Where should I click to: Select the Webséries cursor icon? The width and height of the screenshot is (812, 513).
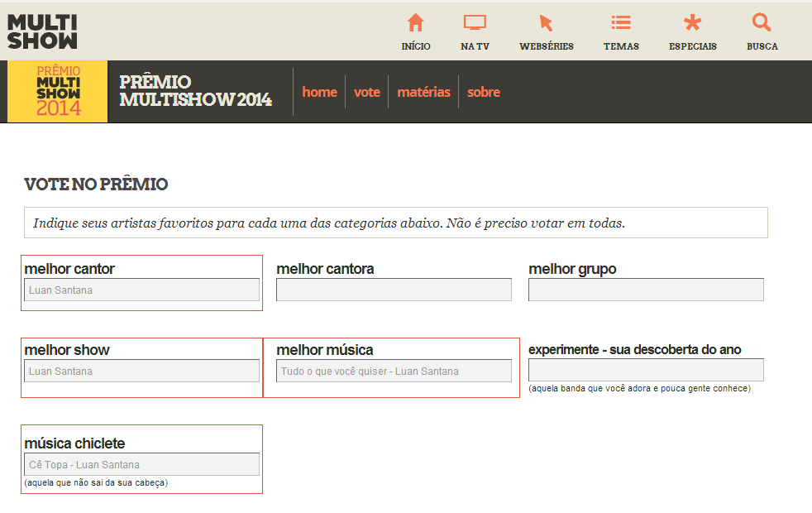(547, 23)
